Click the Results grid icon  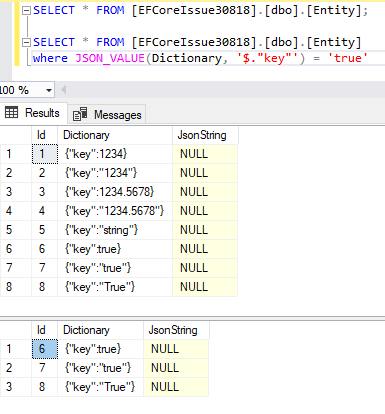point(12,113)
